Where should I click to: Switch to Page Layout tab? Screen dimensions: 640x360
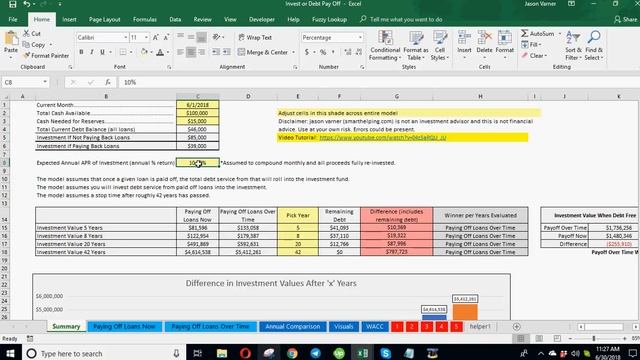pos(104,19)
